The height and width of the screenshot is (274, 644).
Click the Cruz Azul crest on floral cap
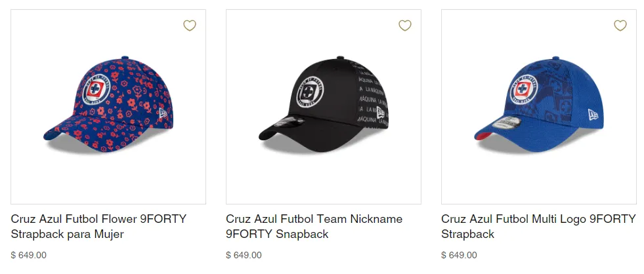pyautogui.click(x=96, y=92)
